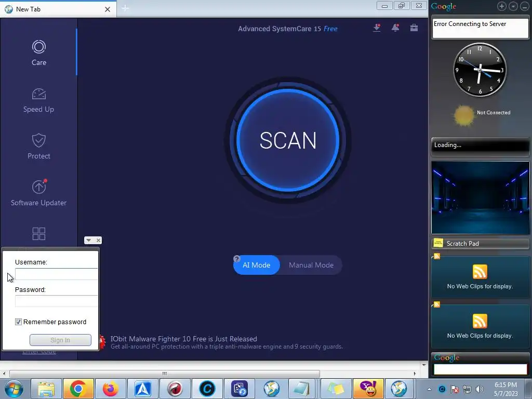This screenshot has width=532, height=399.
Task: Open the Care section in the sidebar
Action: 38,52
